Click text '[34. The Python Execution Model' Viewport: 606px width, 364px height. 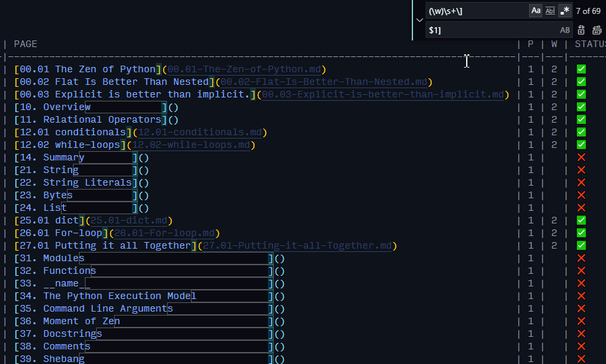105,296
